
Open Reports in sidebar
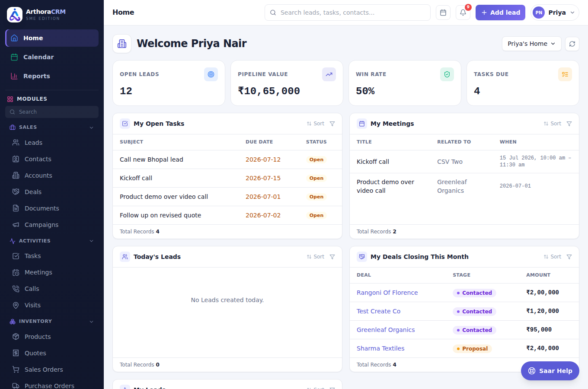point(52,76)
